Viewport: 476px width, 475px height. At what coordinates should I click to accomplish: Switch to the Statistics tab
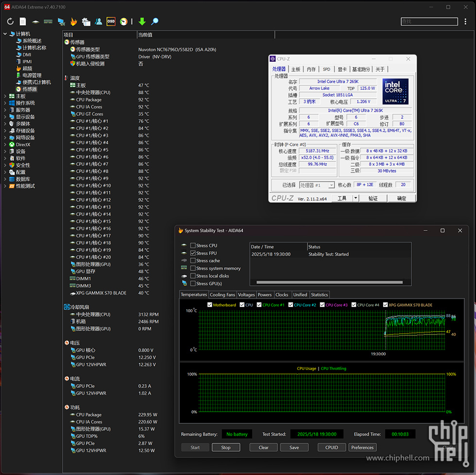point(320,295)
